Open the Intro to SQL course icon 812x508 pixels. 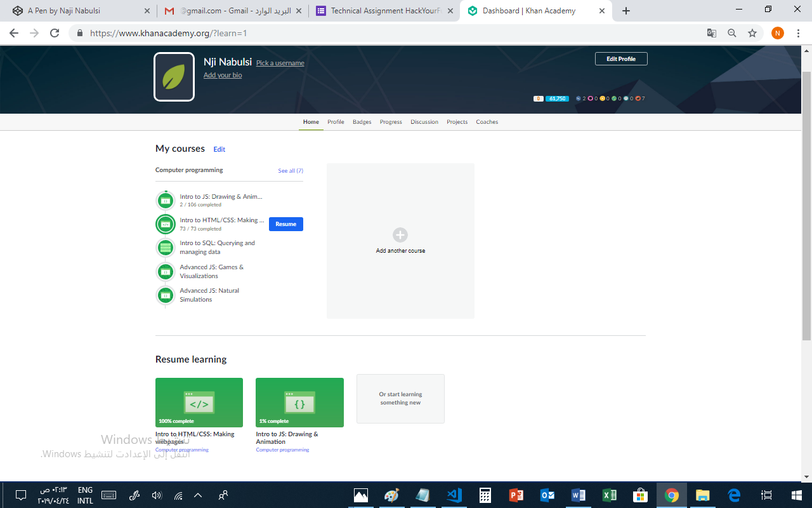[x=166, y=248]
